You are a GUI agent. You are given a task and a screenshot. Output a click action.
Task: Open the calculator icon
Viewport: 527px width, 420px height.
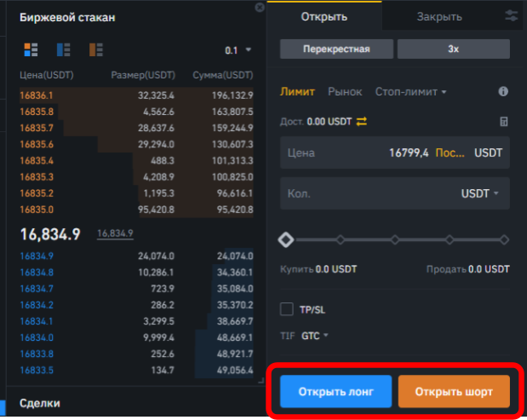coord(503,122)
